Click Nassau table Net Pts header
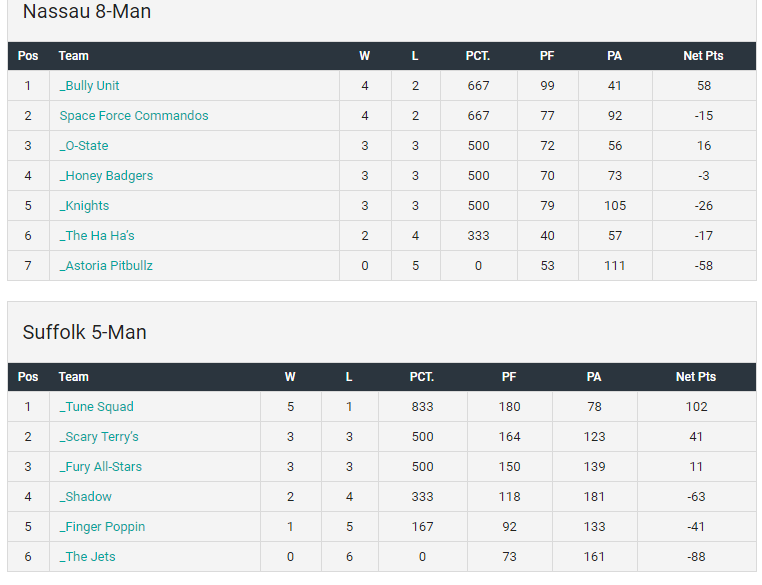The width and height of the screenshot is (762, 585). coord(703,56)
